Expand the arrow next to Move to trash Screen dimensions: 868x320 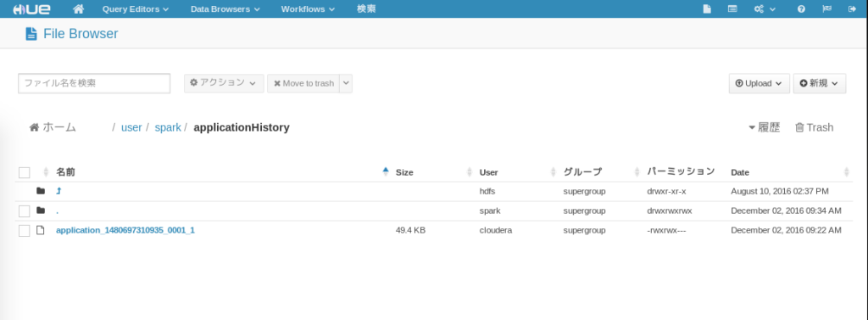[346, 83]
